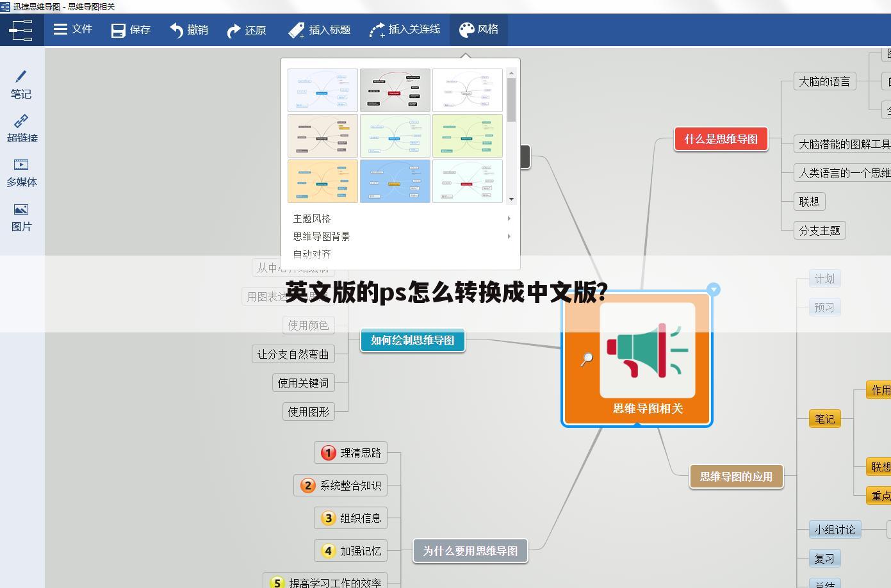Click the 理清思路 node
891x588 pixels.
(x=350, y=453)
